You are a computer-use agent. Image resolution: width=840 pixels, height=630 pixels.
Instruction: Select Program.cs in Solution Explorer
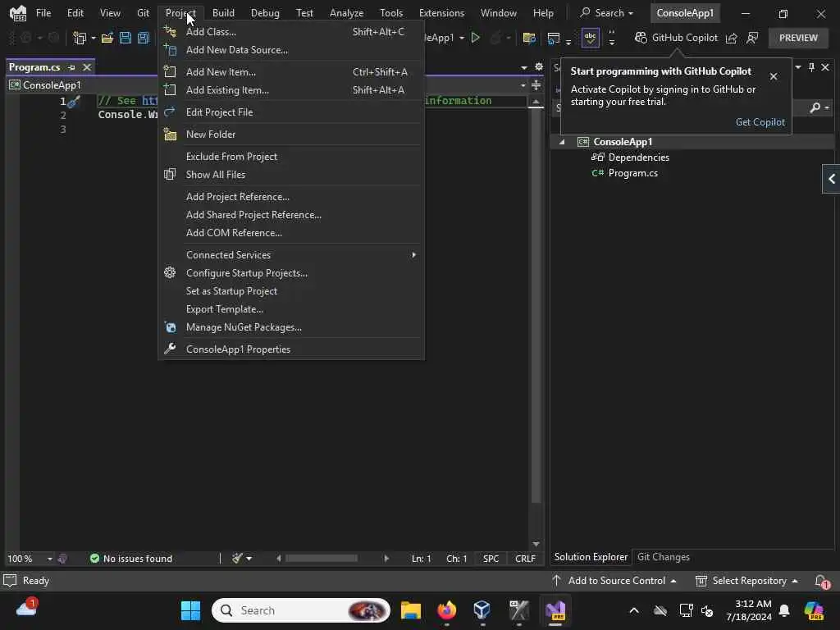click(632, 173)
